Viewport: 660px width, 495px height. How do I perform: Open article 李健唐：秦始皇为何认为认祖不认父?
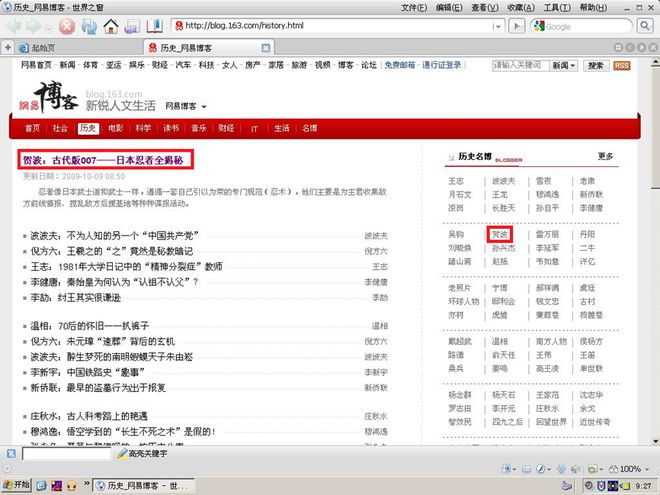pos(114,282)
